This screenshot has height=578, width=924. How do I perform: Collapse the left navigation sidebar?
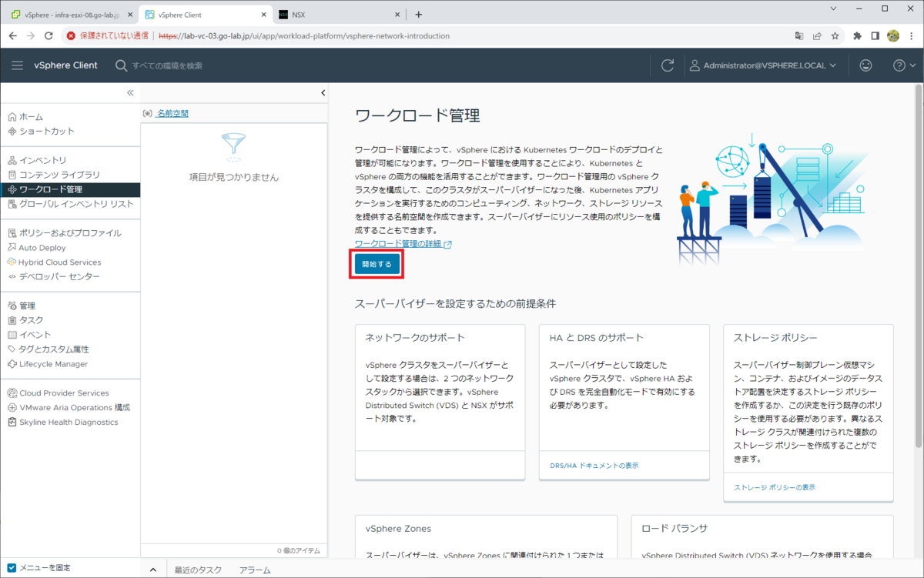130,92
